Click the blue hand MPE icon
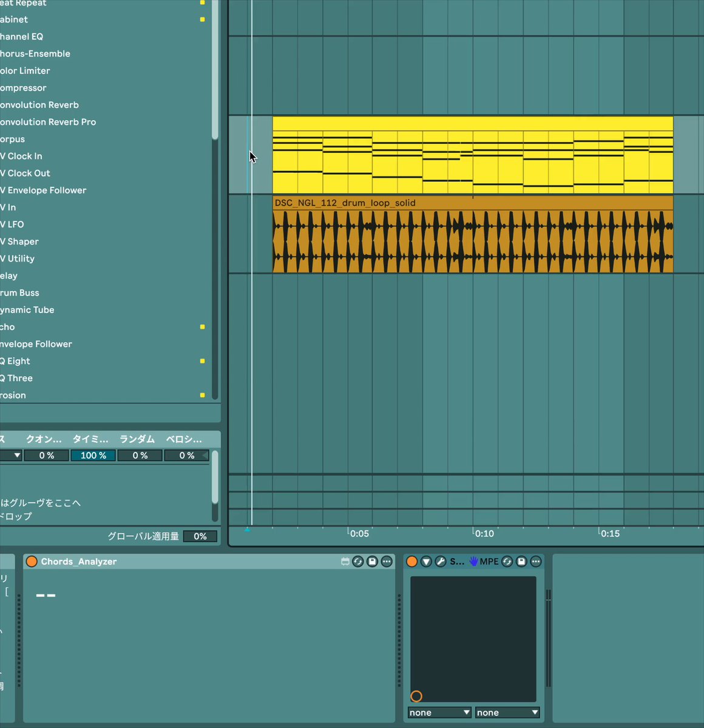This screenshot has height=728, width=704. pyautogui.click(x=474, y=562)
